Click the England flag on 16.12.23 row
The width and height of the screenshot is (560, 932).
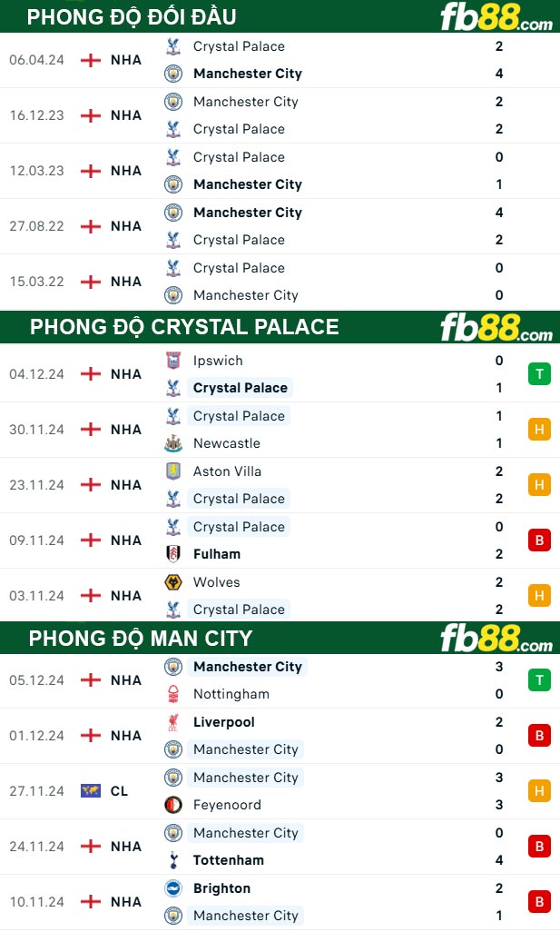click(x=90, y=115)
